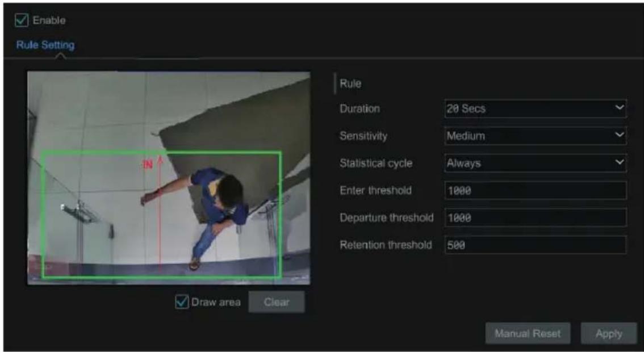
Task: Open the Rule Setting tab
Action: tap(45, 45)
